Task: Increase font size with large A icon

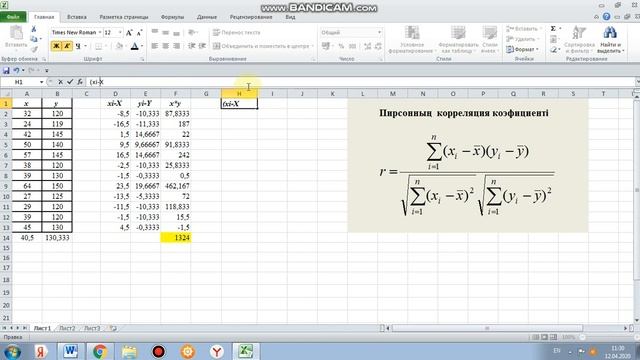Action: (129, 33)
